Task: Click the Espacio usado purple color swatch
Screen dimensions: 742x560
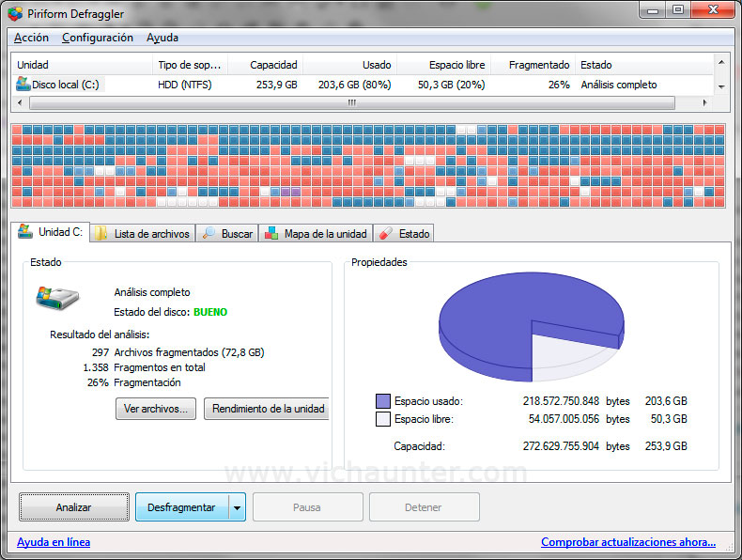Action: point(383,401)
